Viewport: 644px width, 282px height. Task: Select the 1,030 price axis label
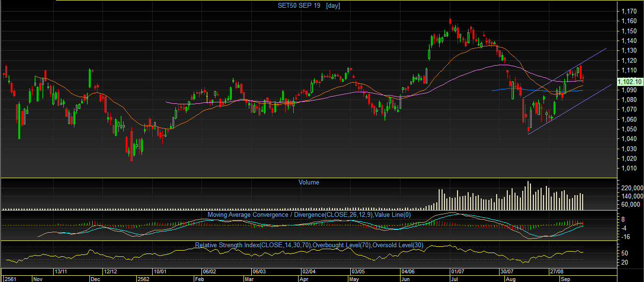click(x=629, y=149)
